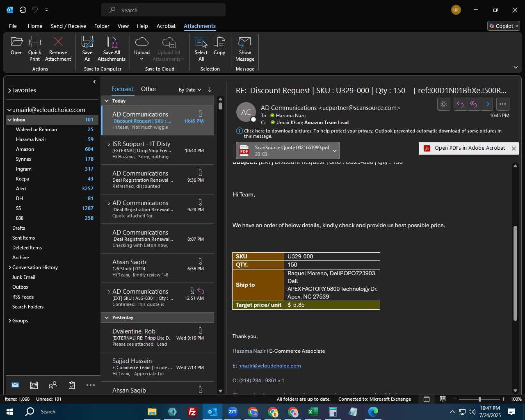Click the hnazir@vcloudchoice.com email link
This screenshot has height=420, width=525.
pyautogui.click(x=269, y=366)
